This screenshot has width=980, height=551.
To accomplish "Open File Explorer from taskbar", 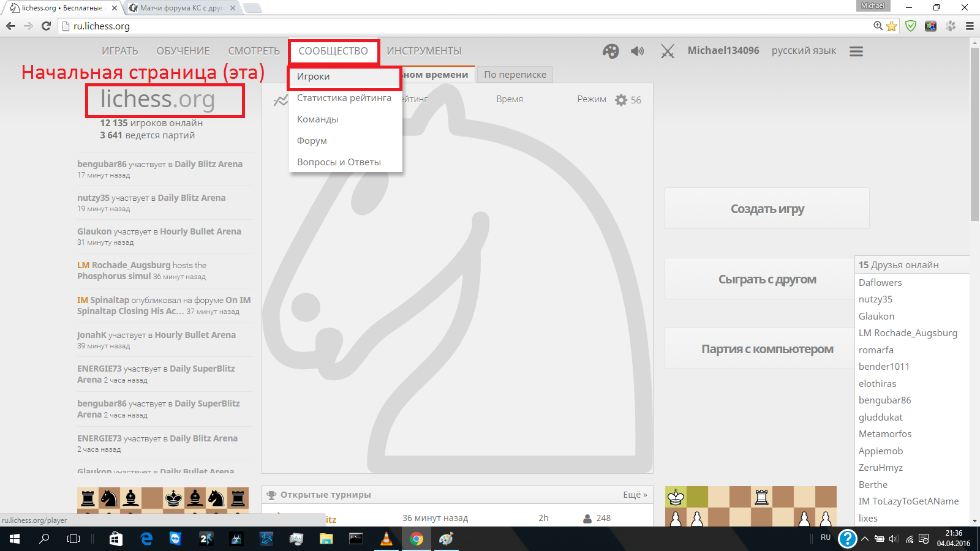I will (326, 539).
